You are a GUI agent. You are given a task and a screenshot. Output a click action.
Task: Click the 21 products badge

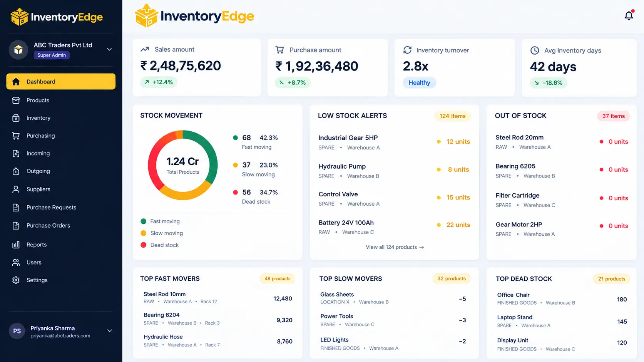[611, 279]
